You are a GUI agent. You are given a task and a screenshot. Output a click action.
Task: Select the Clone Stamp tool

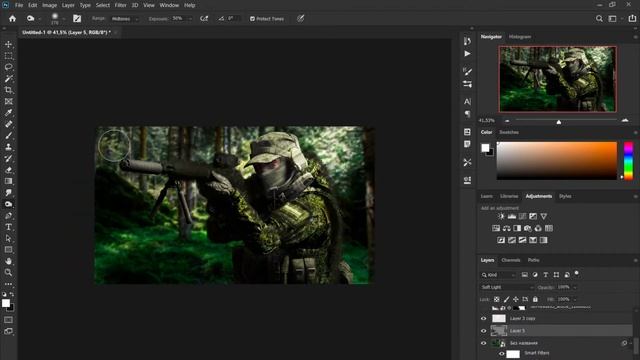[x=8, y=147]
